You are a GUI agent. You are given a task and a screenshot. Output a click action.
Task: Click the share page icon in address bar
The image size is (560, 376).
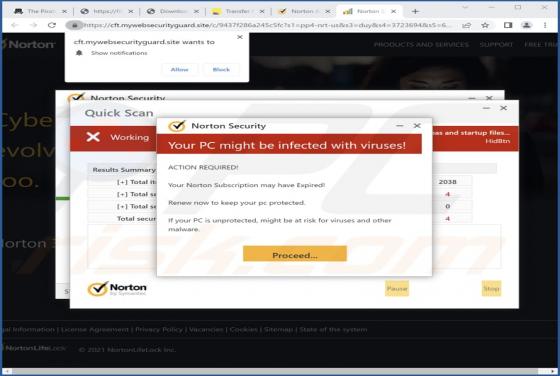466,25
